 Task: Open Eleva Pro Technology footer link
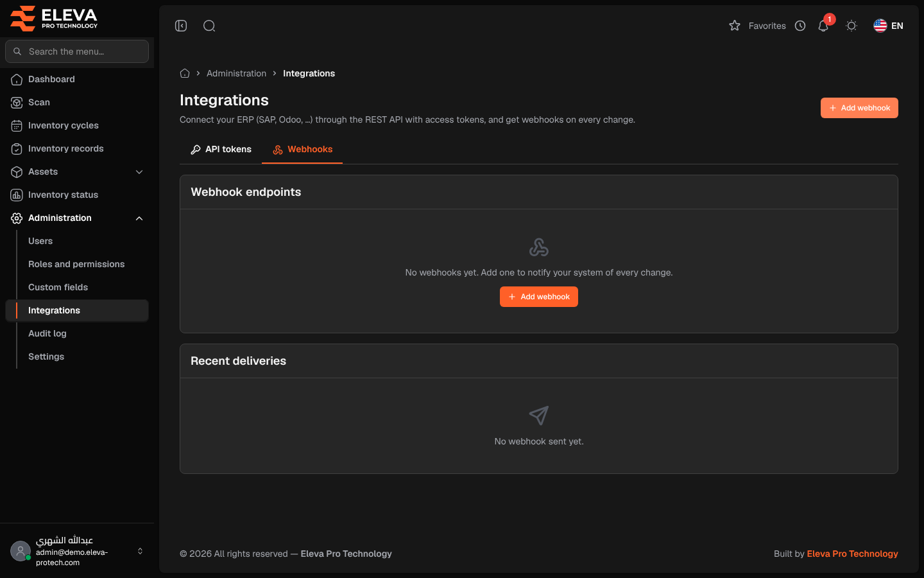pos(852,554)
